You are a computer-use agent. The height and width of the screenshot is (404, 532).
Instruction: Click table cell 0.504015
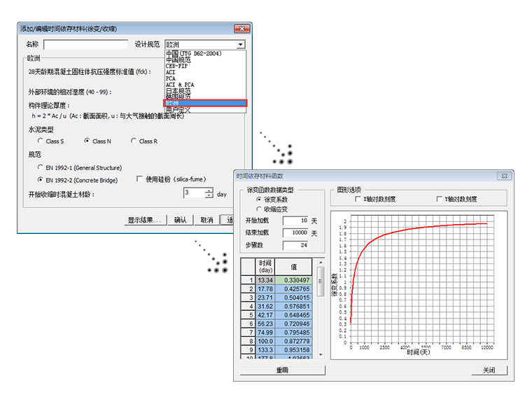click(293, 298)
